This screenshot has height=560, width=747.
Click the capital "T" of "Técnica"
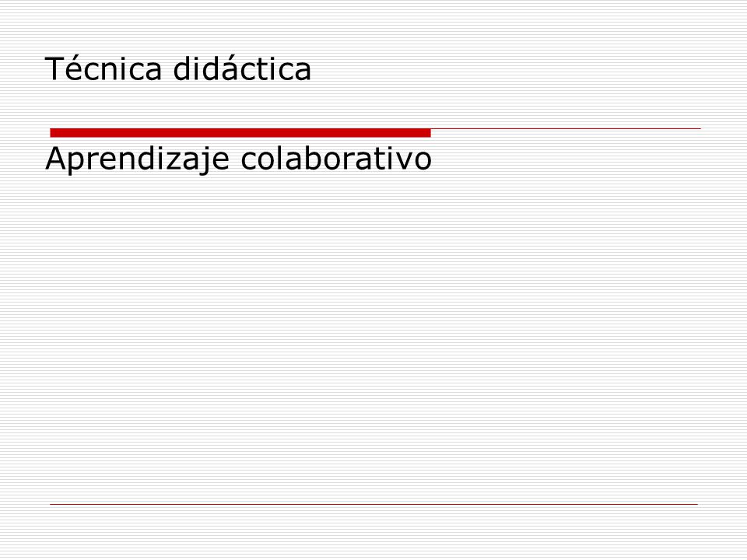[x=54, y=69]
